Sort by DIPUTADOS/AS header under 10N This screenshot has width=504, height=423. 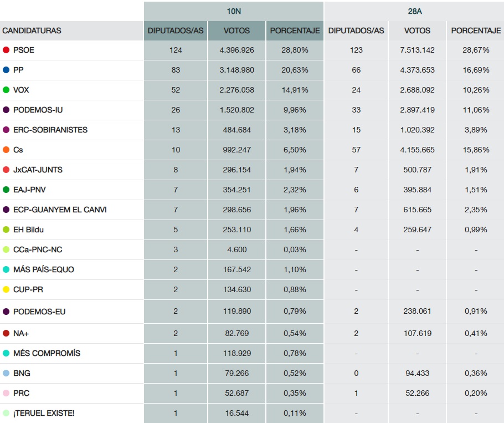(x=176, y=30)
